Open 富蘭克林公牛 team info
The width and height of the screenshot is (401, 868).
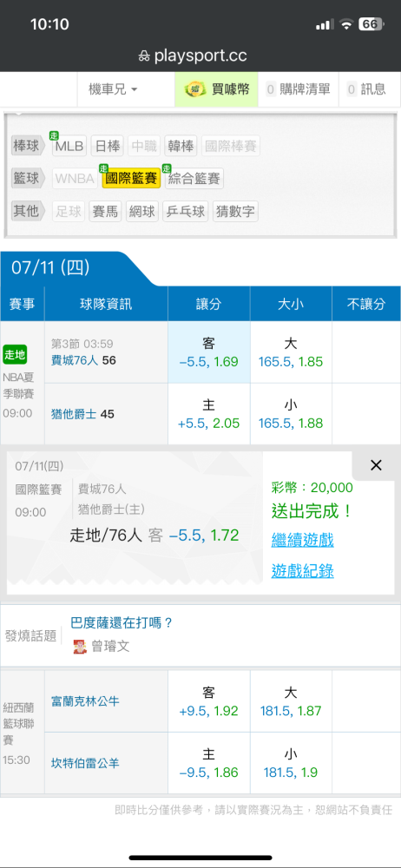click(x=85, y=700)
